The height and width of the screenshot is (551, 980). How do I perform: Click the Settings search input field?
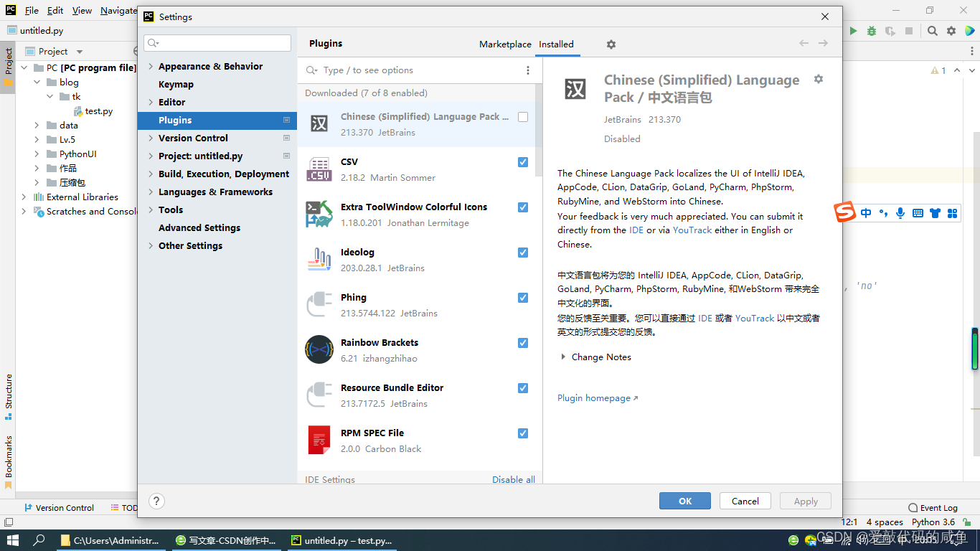pyautogui.click(x=217, y=43)
